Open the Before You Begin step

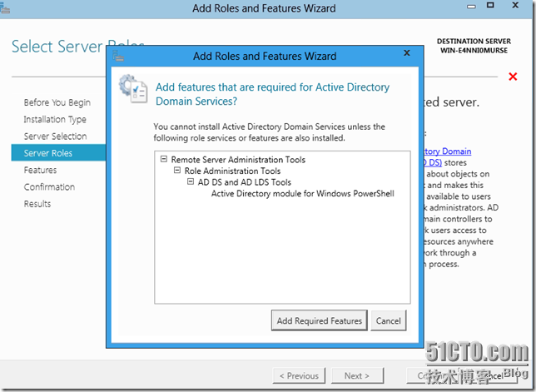57,102
